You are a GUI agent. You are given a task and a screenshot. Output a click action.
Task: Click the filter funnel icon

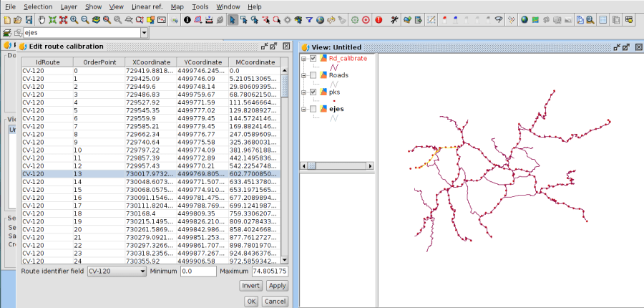308,19
